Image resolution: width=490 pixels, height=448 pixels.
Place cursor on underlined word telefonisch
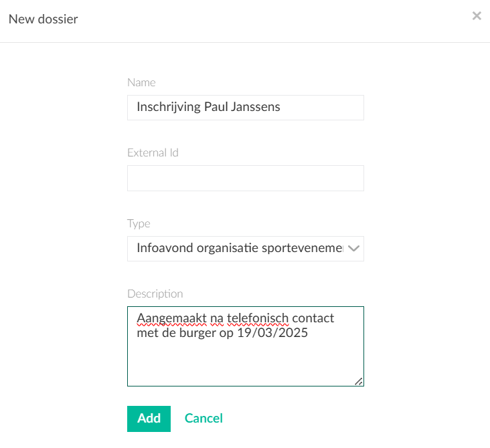[258, 318]
